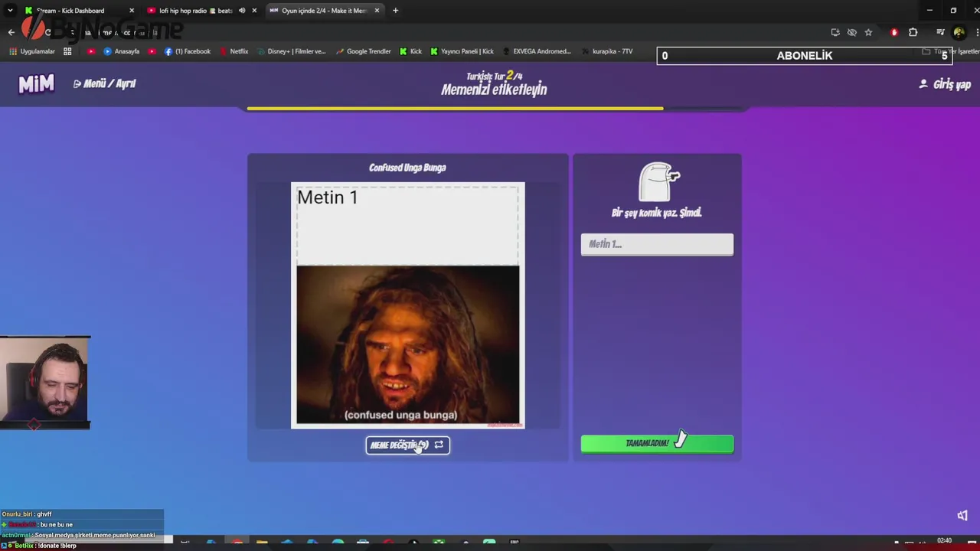
Task: Select the Make it Meme game tab
Action: point(323,11)
